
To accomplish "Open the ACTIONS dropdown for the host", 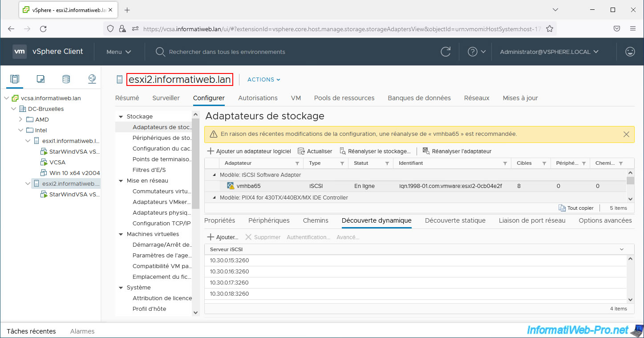I will (x=263, y=80).
